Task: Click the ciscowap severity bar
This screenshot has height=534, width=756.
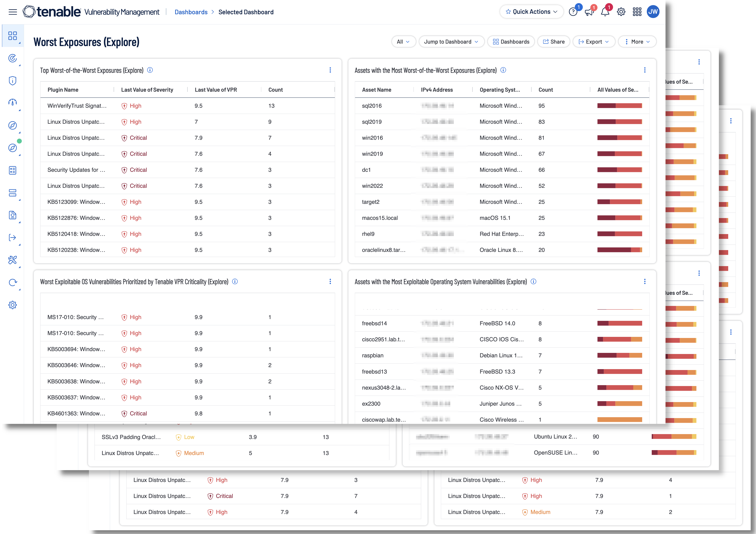Action: (620, 420)
